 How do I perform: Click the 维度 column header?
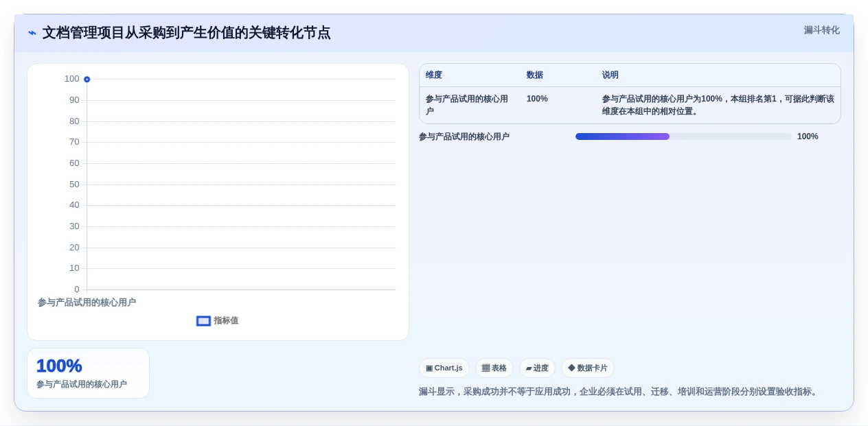(x=434, y=75)
